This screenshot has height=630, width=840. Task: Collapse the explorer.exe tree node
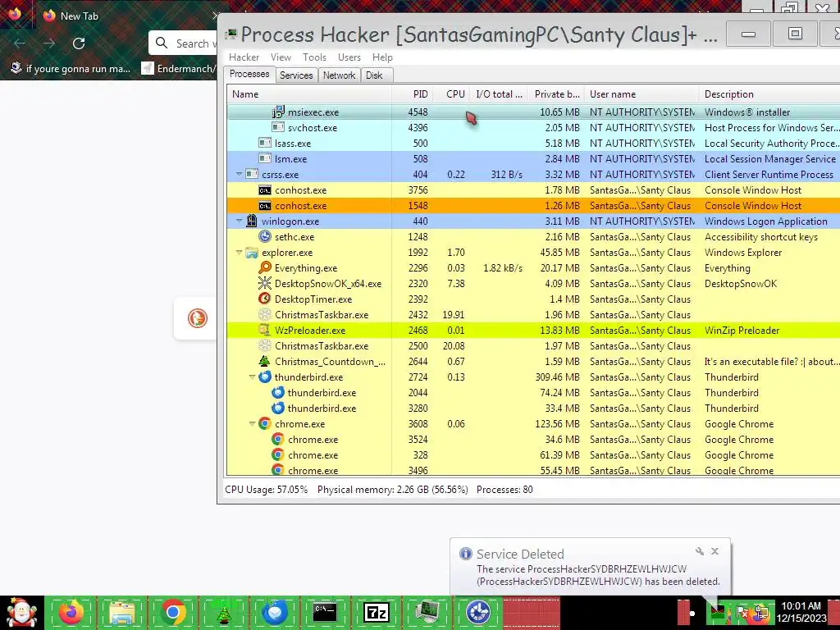click(239, 252)
